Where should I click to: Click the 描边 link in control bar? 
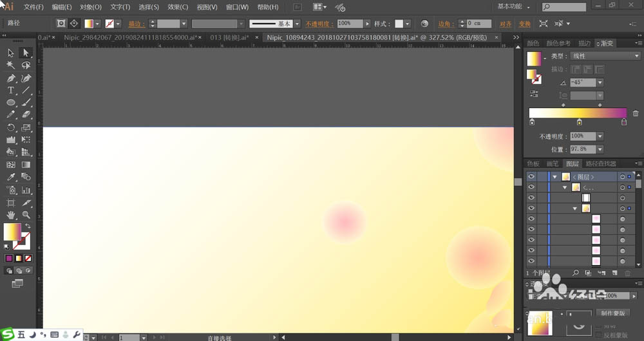(x=137, y=24)
